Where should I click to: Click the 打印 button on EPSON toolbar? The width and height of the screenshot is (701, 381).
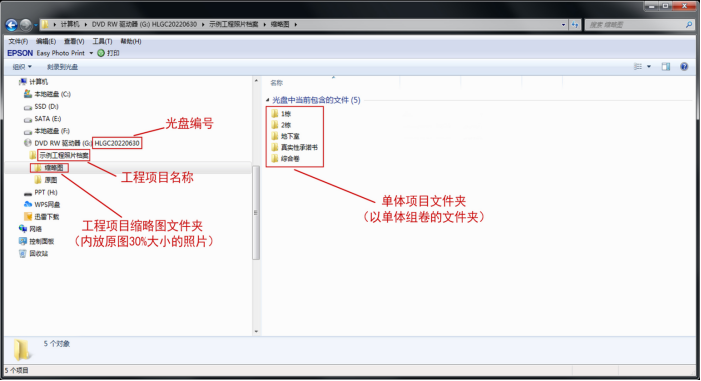coord(109,53)
